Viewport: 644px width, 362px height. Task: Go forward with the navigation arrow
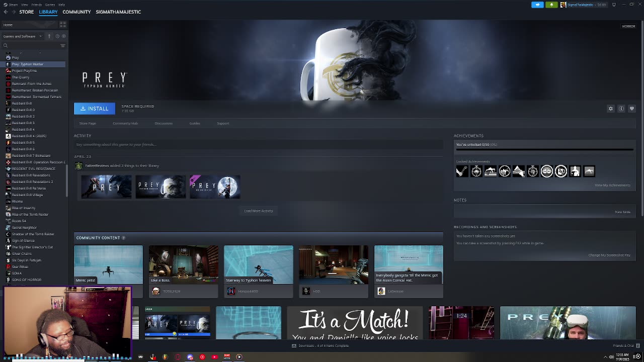pos(14,12)
